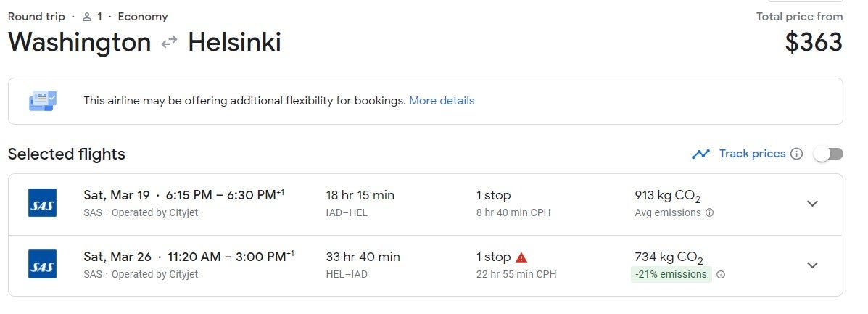The image size is (868, 314).
Task: Click the booking flexibility notice icon
Action: pyautogui.click(x=42, y=101)
